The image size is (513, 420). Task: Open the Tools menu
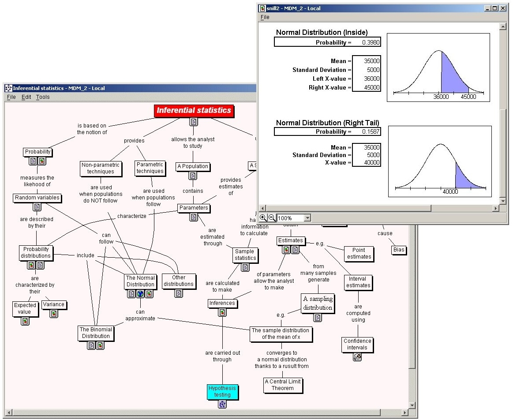point(43,97)
